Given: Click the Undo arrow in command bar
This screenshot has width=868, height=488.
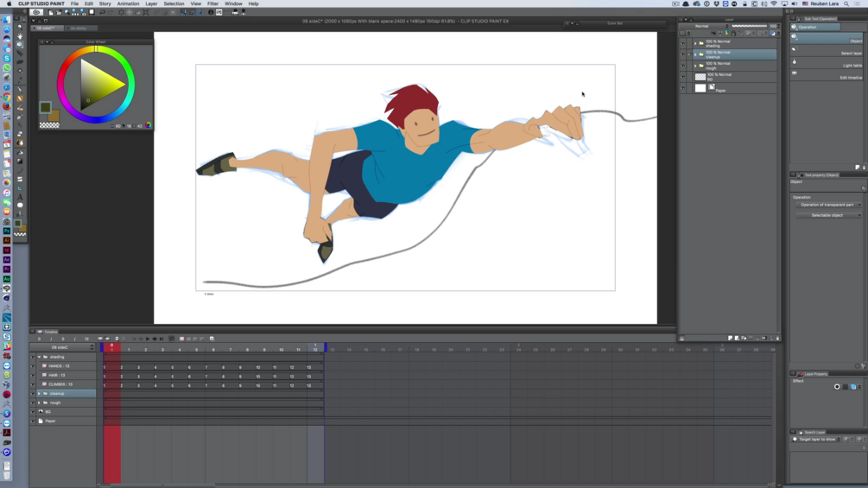Looking at the screenshot, I should point(103,12).
